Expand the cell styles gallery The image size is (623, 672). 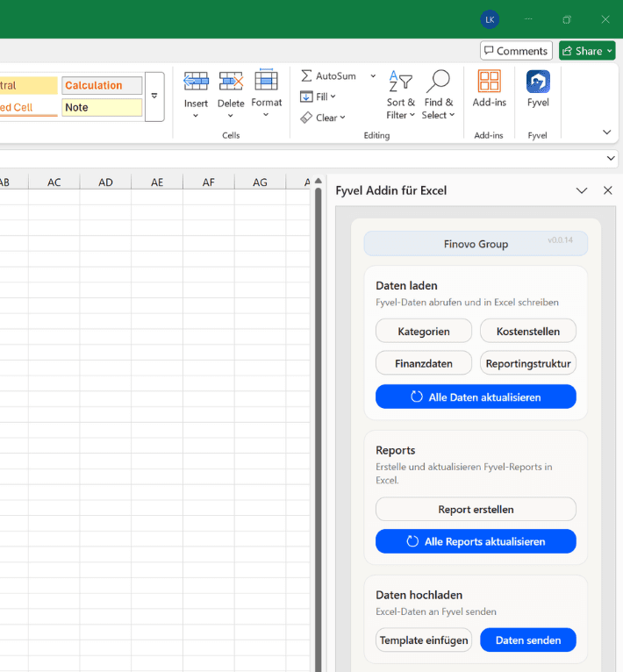coord(154,97)
